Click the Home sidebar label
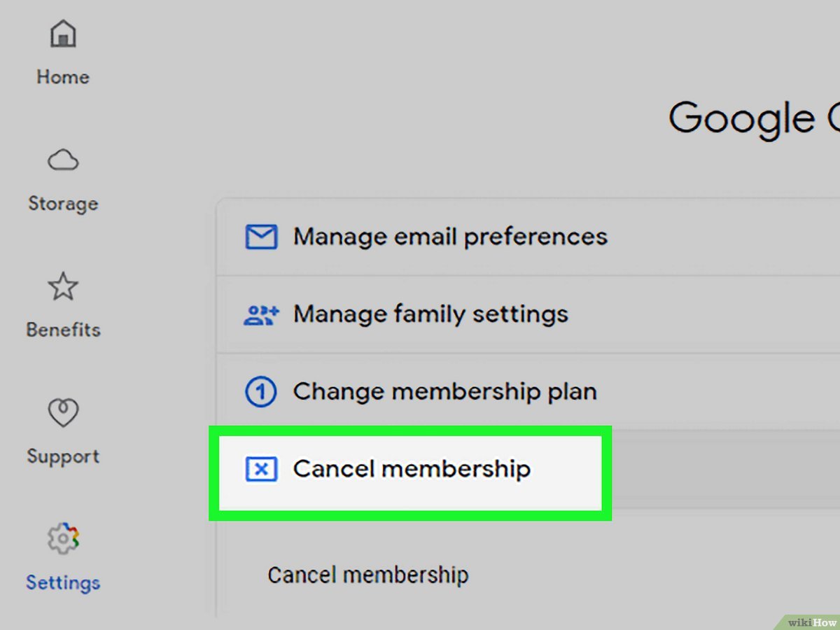840x630 pixels. click(x=62, y=77)
